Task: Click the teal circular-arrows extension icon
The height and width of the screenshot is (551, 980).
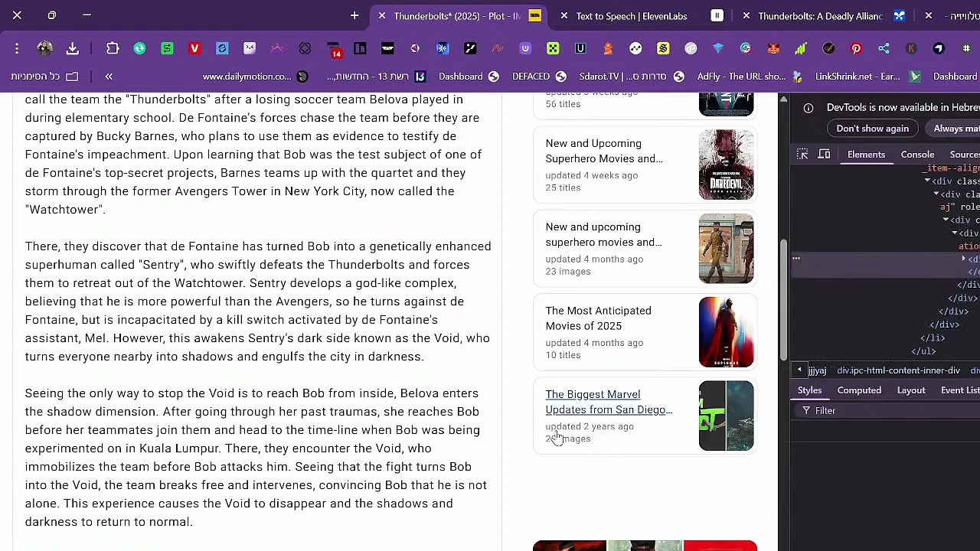Action: [x=139, y=48]
